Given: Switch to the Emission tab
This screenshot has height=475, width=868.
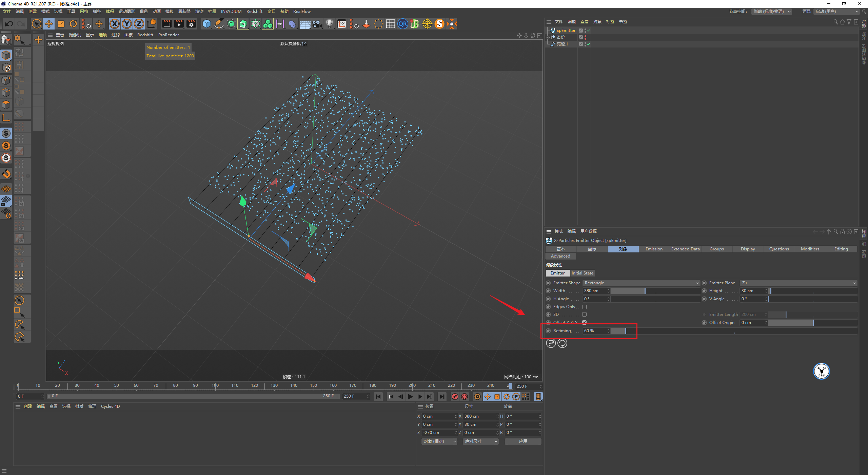Looking at the screenshot, I should 654,249.
